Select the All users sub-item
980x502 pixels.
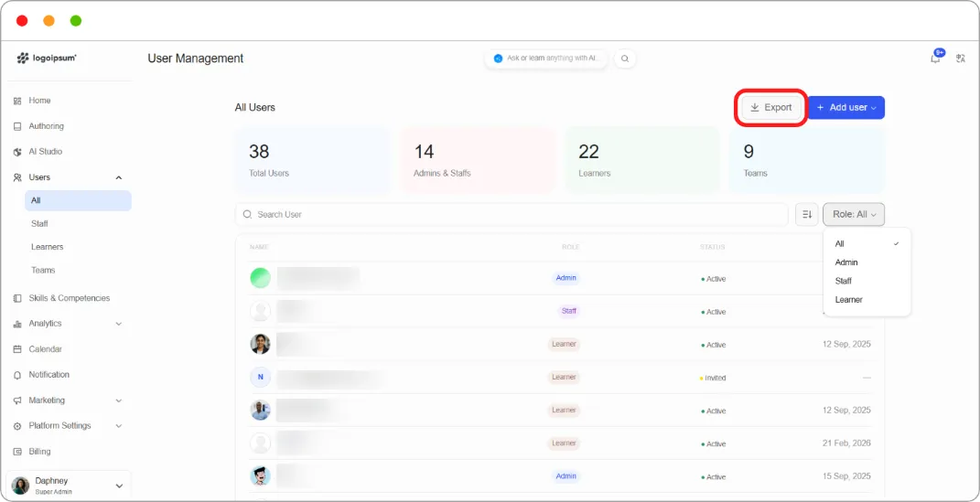tap(78, 200)
